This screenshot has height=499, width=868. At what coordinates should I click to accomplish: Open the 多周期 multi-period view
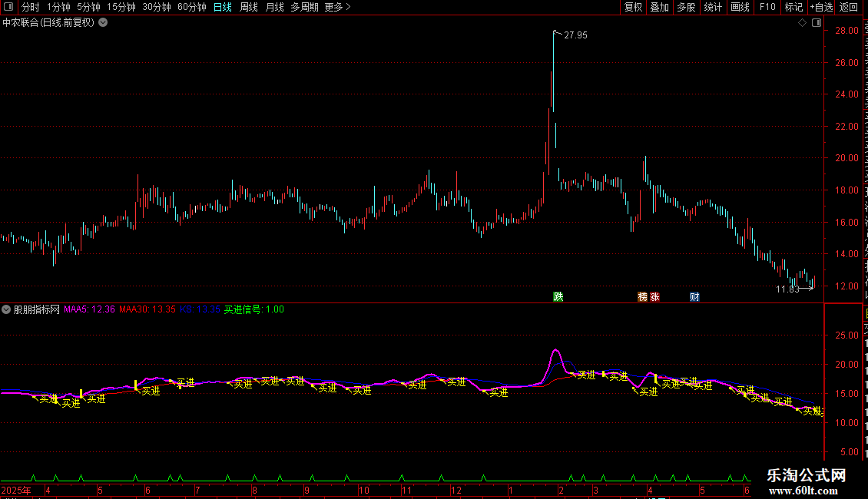coord(304,7)
